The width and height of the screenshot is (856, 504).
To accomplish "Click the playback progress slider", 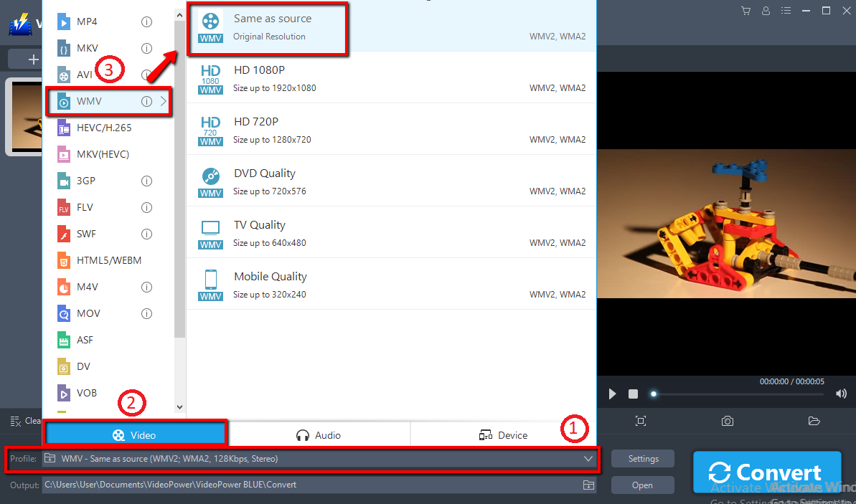I will click(x=739, y=394).
